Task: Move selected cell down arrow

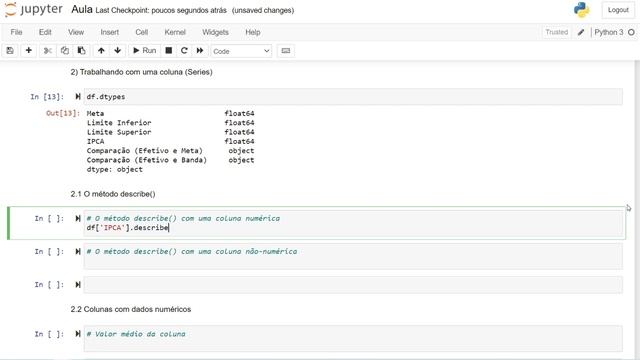Action: coord(118,51)
